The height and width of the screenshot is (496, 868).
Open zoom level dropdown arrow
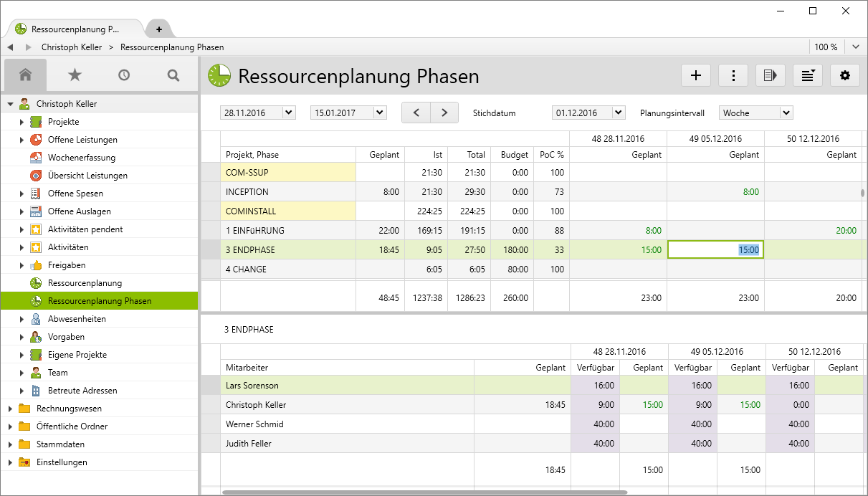click(855, 47)
